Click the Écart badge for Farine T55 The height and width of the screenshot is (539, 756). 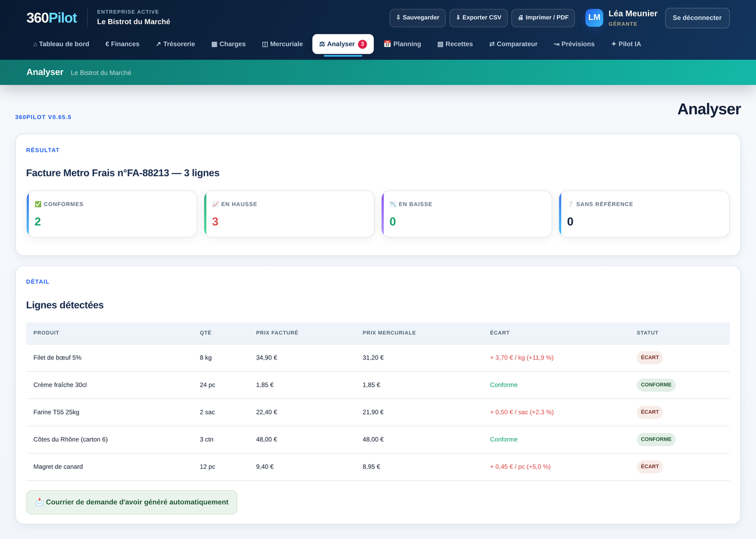[x=650, y=412]
